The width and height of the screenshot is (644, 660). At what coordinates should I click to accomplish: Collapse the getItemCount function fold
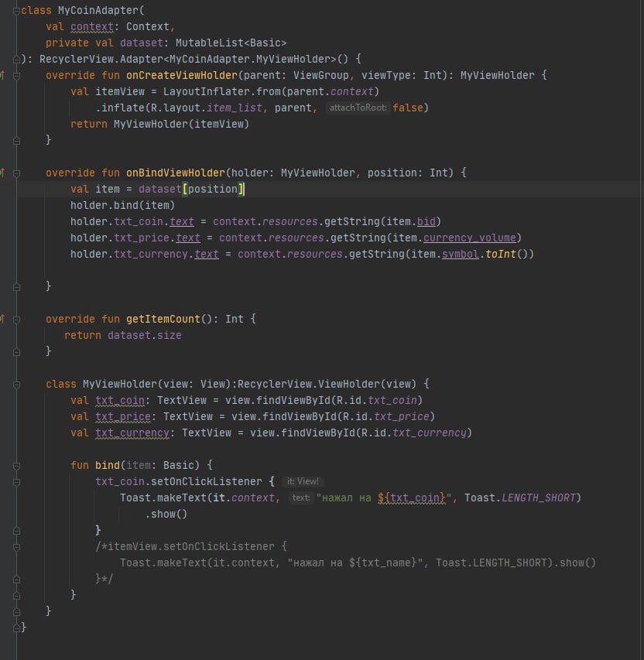click(16, 320)
